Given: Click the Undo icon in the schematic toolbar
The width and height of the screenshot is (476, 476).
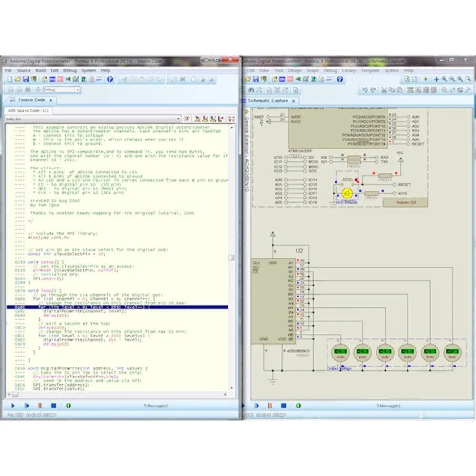Looking at the screenshot, I should coord(365,89).
